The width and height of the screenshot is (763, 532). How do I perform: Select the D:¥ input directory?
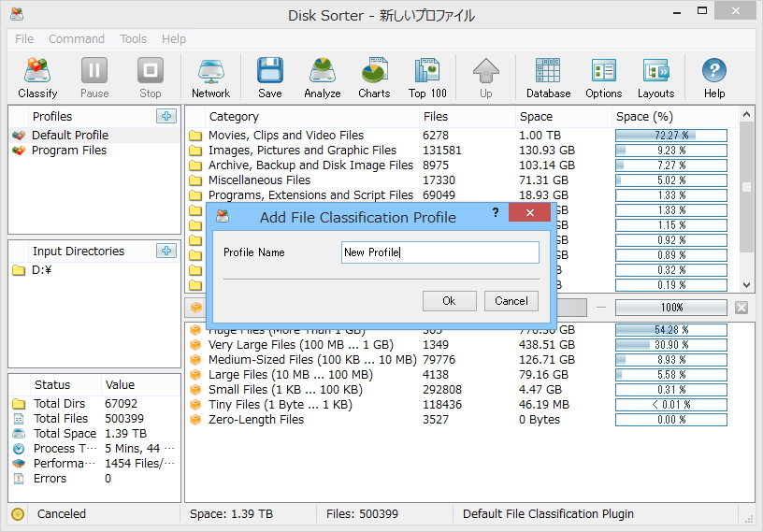(94, 269)
